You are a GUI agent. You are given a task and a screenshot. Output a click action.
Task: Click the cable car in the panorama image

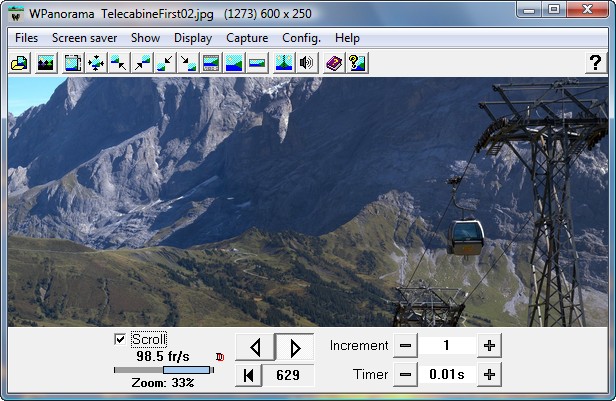coord(466,237)
